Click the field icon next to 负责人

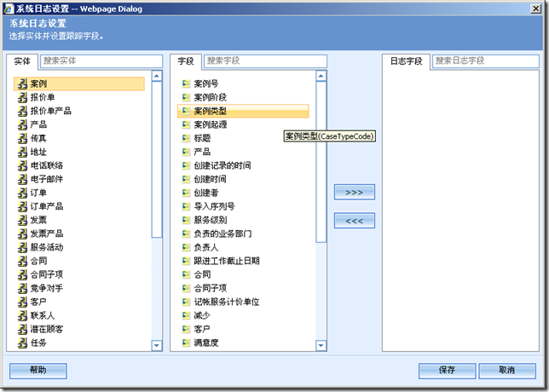click(186, 247)
